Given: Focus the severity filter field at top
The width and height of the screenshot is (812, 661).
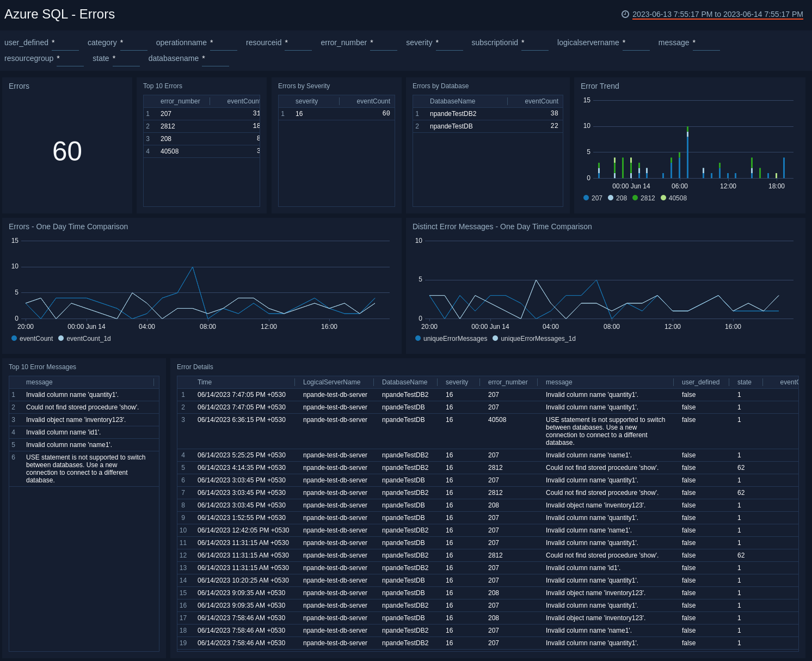Looking at the screenshot, I should (x=450, y=43).
